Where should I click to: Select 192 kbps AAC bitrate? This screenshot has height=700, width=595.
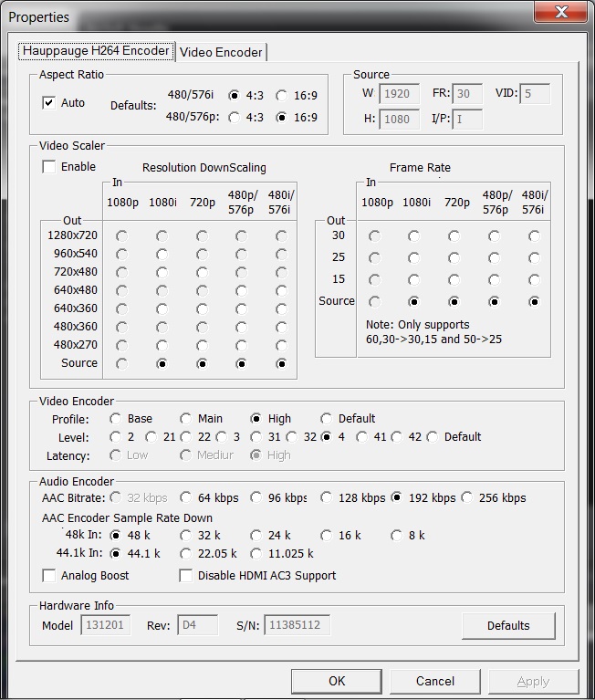[397, 497]
